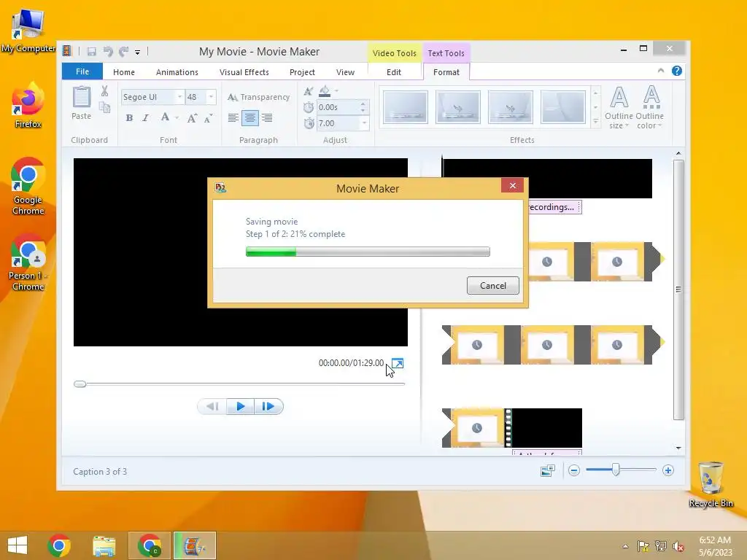Screen dimensions: 747x560
Task: Click the thumbnail size icon in status bar
Action: (548, 470)
